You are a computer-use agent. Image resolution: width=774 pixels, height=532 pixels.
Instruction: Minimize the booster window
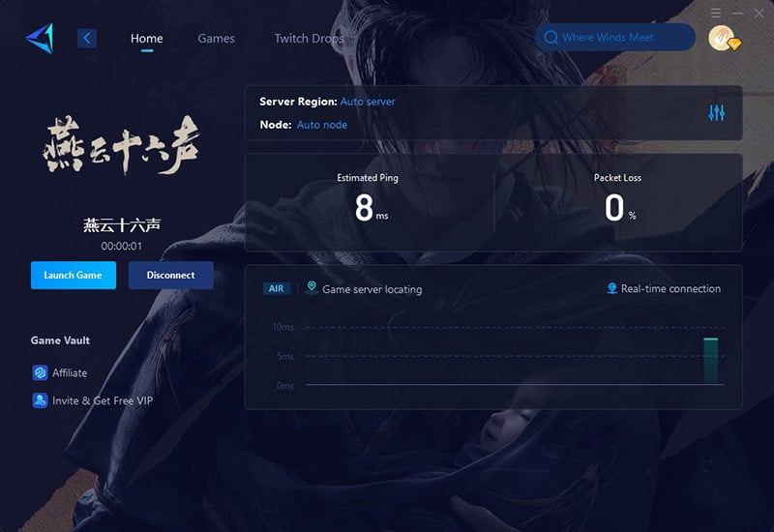tap(737, 14)
